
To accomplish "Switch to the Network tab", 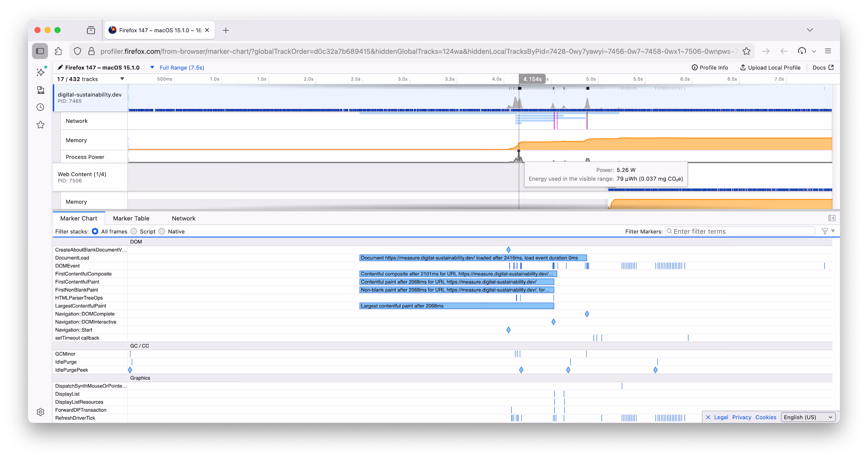I will tap(183, 218).
